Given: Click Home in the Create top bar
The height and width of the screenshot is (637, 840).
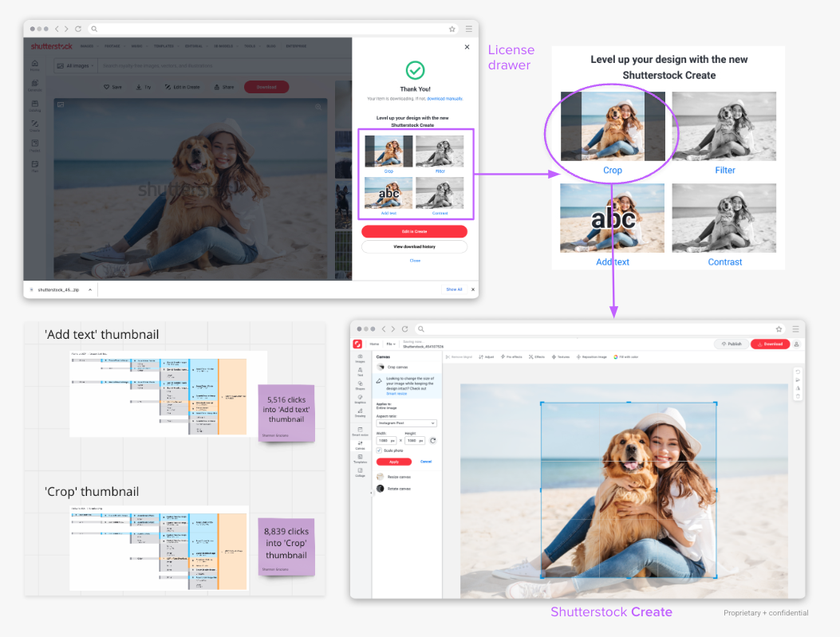Looking at the screenshot, I should 374,344.
